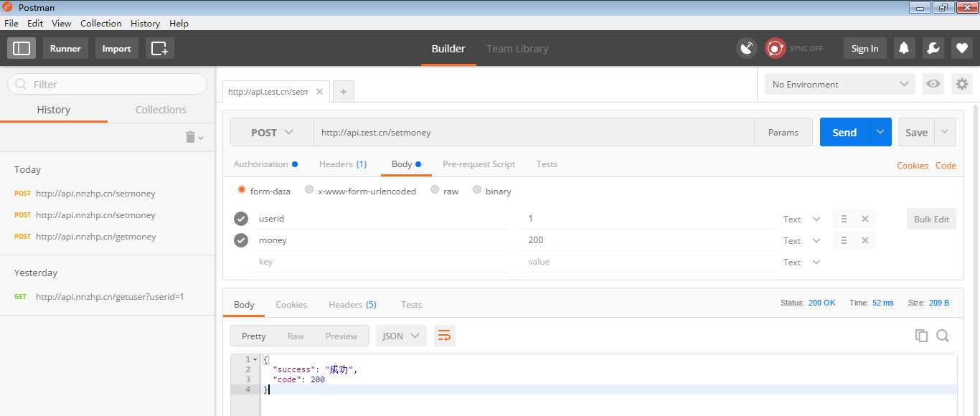Screen dimensions: 980x416
Task: Search within the response body
Action: coord(943,336)
